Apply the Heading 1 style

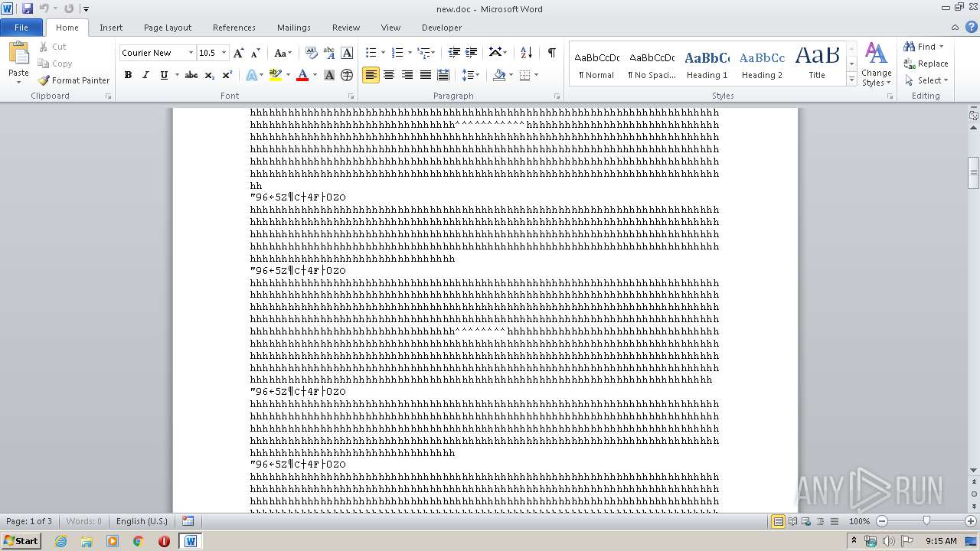[x=707, y=64]
